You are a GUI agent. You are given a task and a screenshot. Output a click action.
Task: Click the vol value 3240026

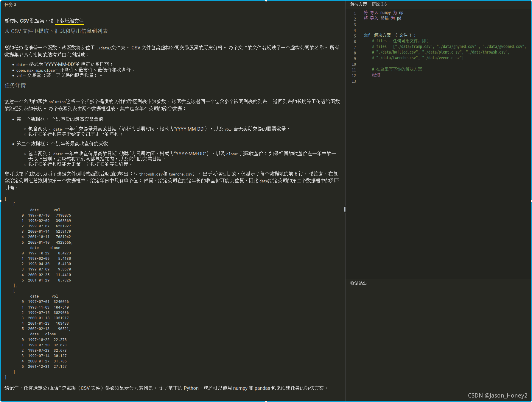click(x=61, y=302)
